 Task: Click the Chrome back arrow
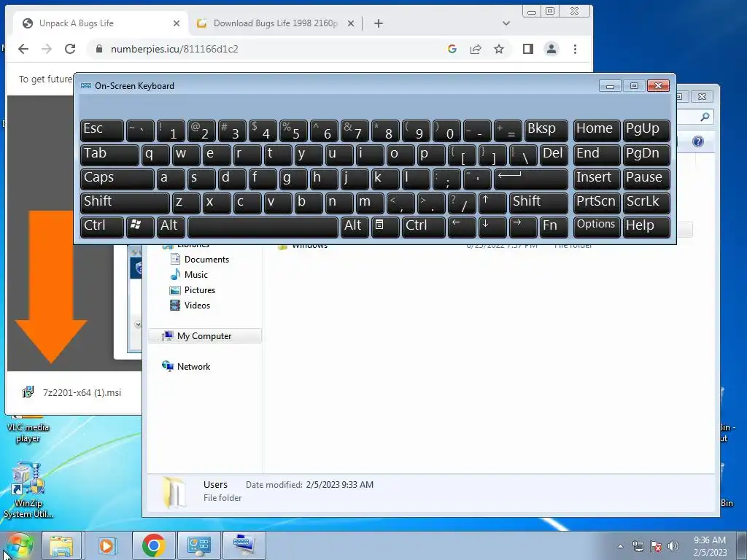tap(23, 49)
